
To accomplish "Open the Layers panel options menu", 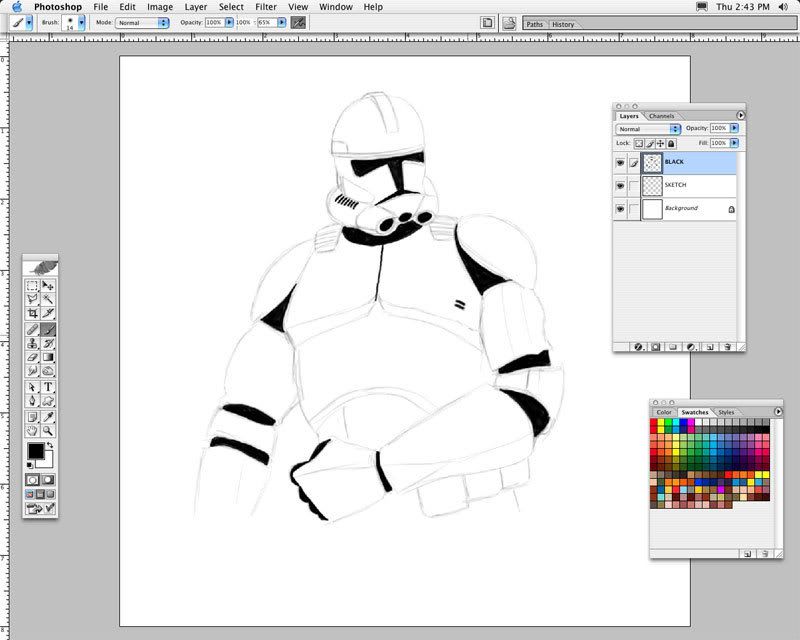I will tap(740, 115).
